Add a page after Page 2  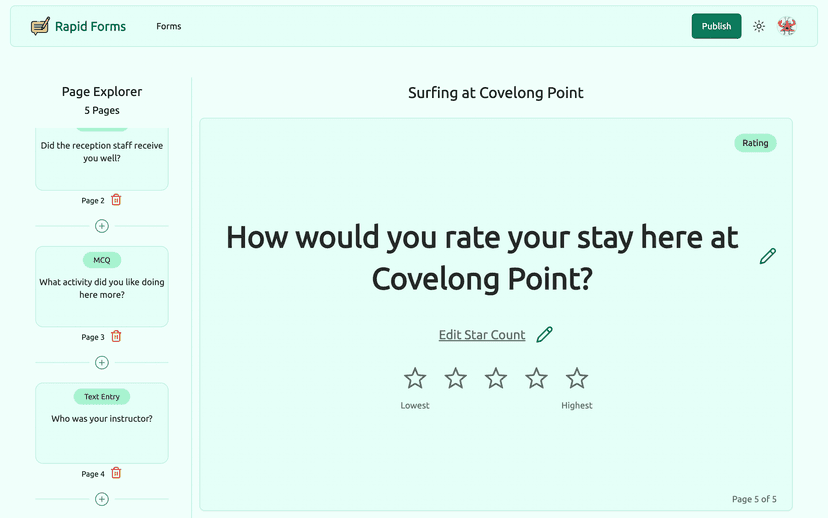pyautogui.click(x=102, y=226)
